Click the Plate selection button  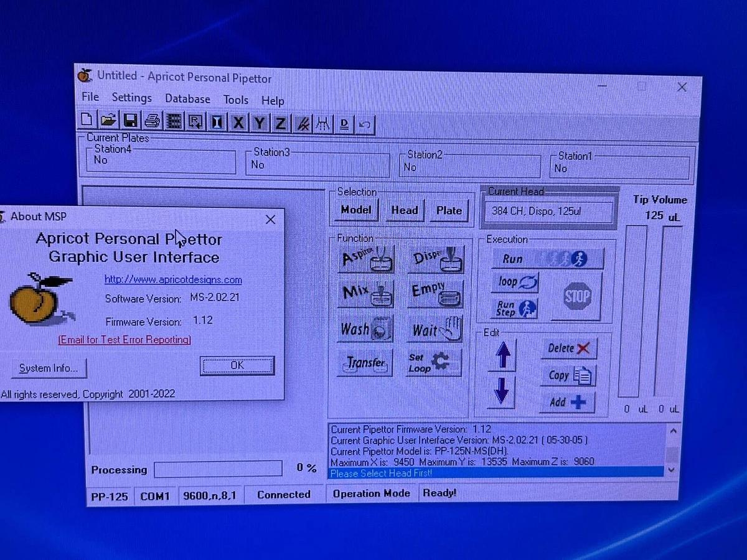[449, 211]
